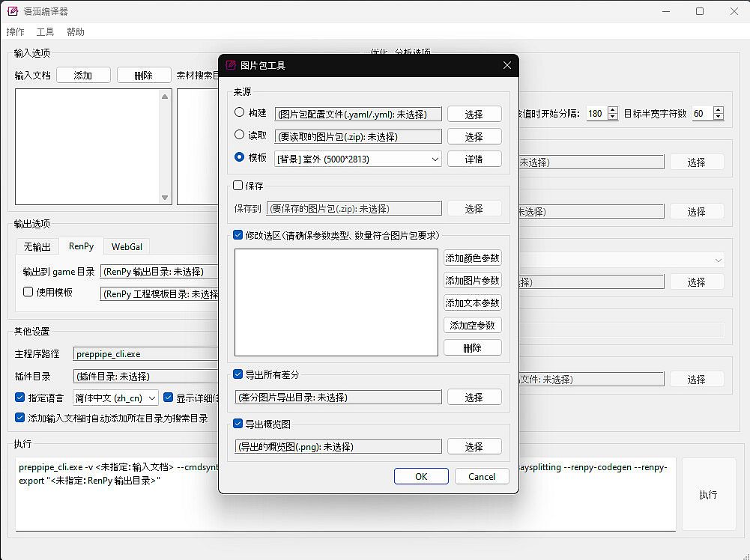
Task: Expand the 简体中文 (zh_cn) language dropdown
Action: click(x=115, y=398)
